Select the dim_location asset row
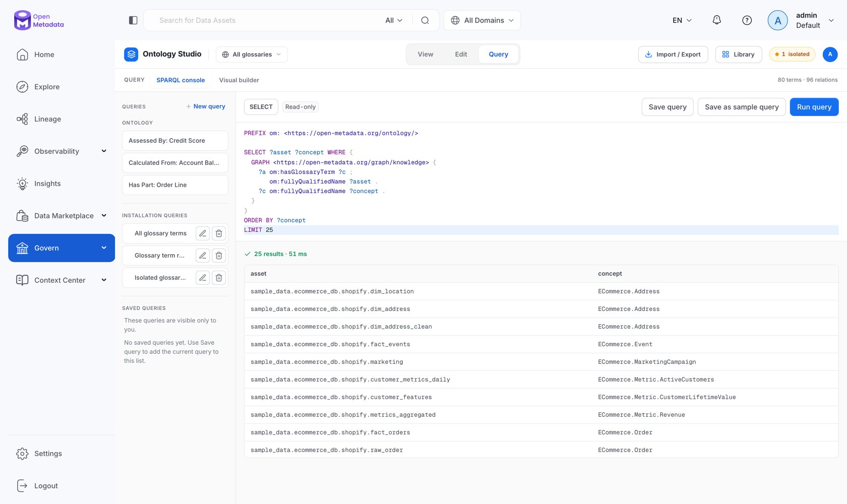The image size is (847, 504). (x=541, y=291)
